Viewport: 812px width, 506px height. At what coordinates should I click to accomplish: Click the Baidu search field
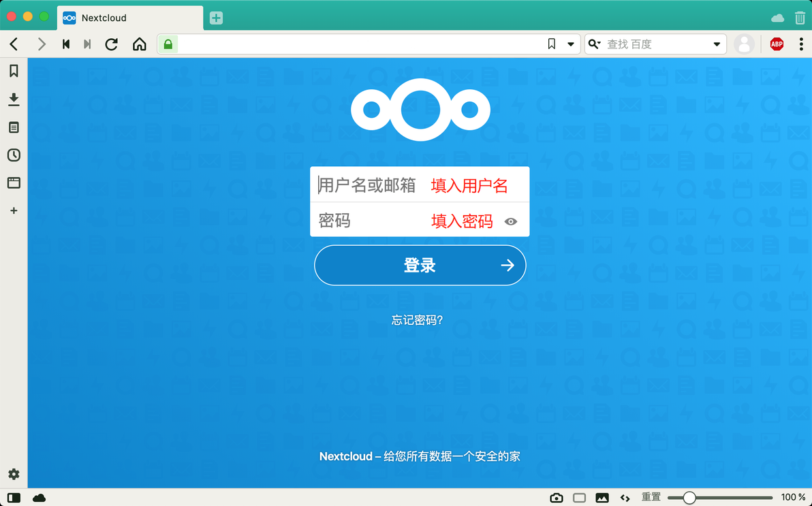coord(657,44)
